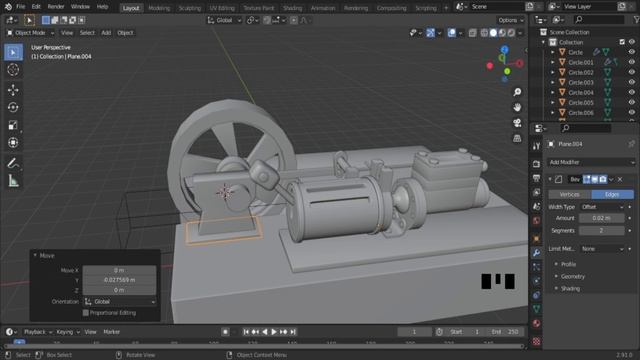Open viewport Add menu
640x360 pixels.
coord(106,33)
